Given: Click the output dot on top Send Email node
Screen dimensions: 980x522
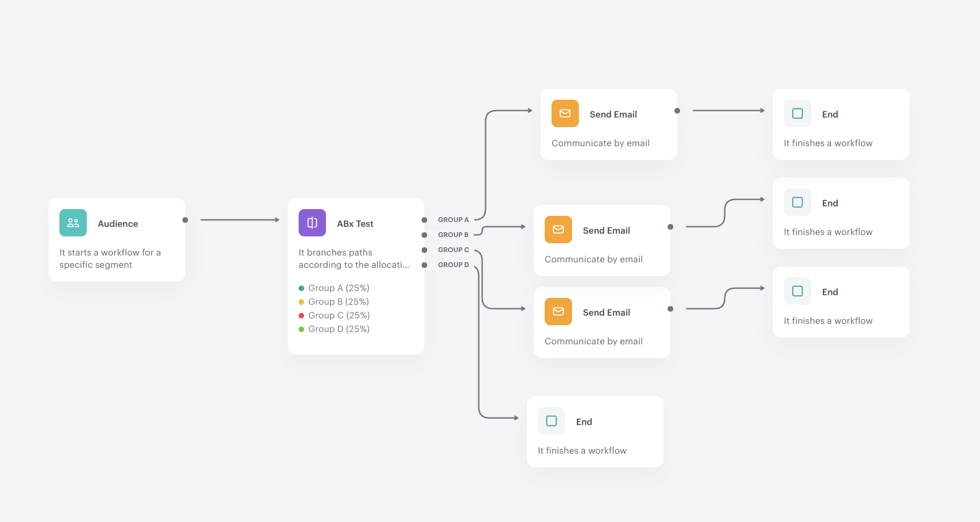Looking at the screenshot, I should (677, 110).
